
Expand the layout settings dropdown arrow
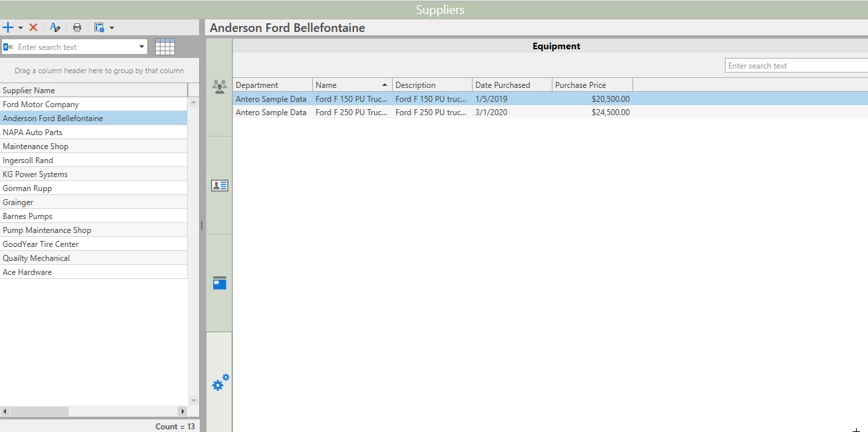click(x=112, y=28)
